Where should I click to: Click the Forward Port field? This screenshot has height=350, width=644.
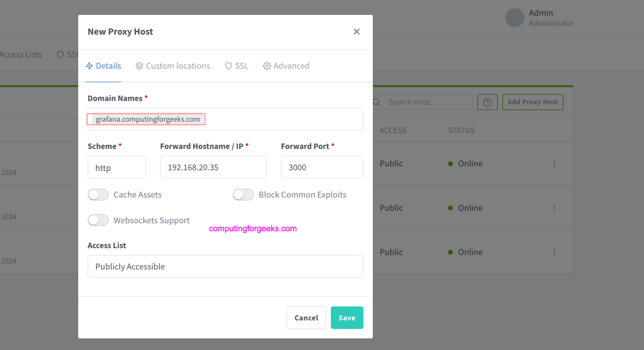coord(322,167)
